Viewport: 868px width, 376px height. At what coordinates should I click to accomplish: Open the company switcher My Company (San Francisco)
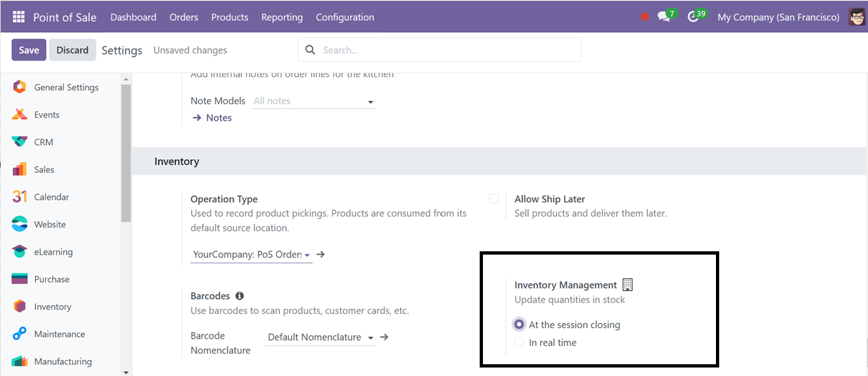click(778, 17)
